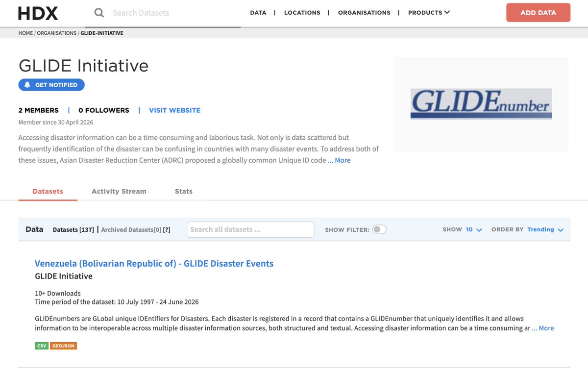Switch to the Activity Stream tab
Screen dimensions: 588x375
[119, 191]
